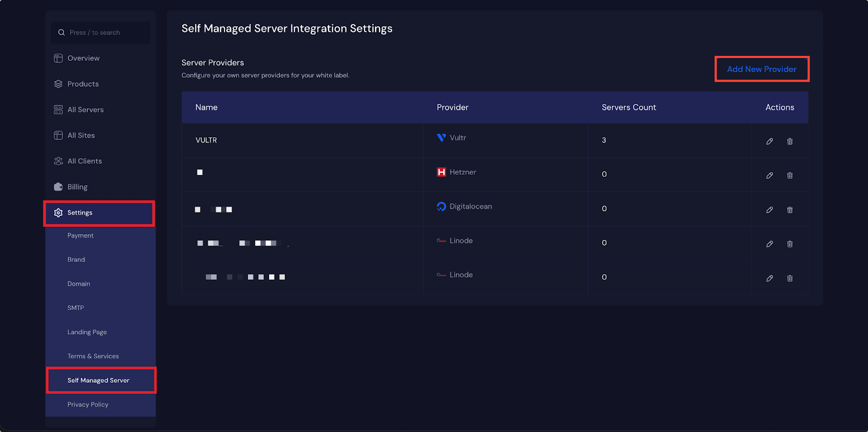This screenshot has height=432, width=868.
Task: Add a new server provider
Action: click(x=762, y=69)
